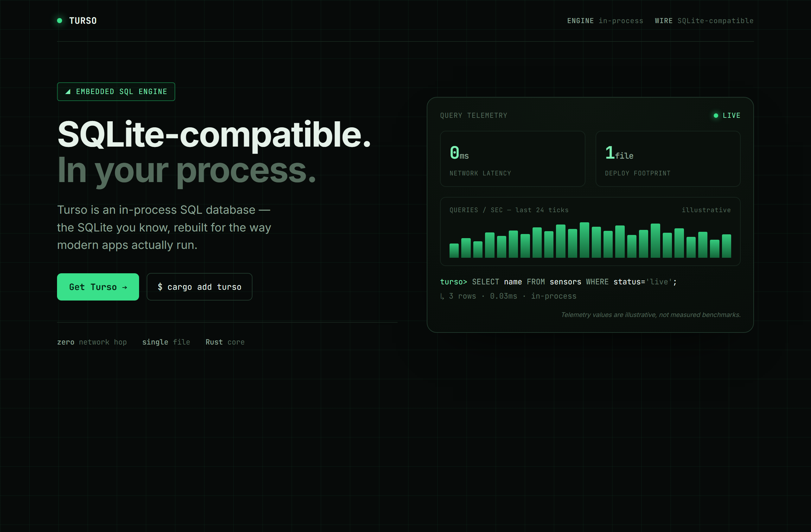
Task: Click the QUERY TELEMETRY panel title
Action: coord(474,116)
